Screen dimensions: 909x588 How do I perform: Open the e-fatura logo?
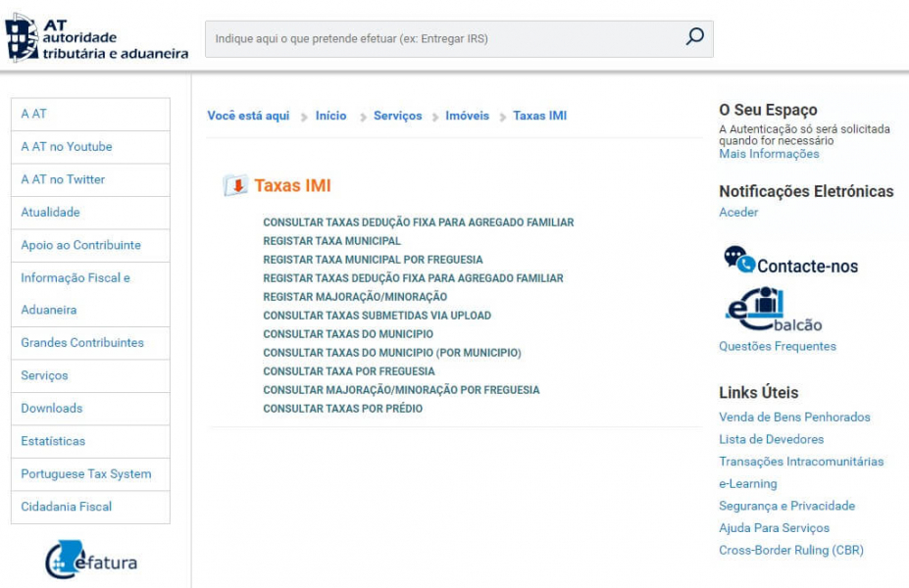(91, 561)
